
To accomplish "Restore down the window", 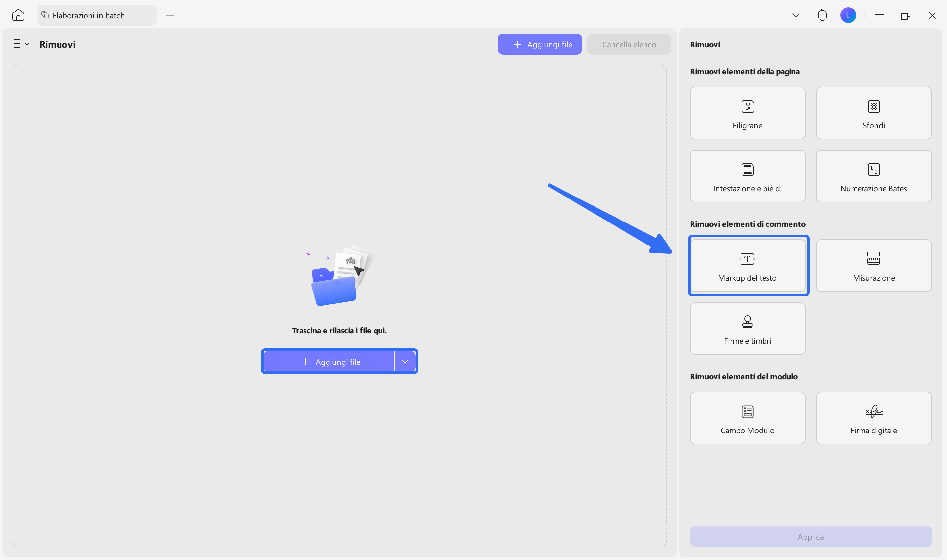I will coord(905,15).
